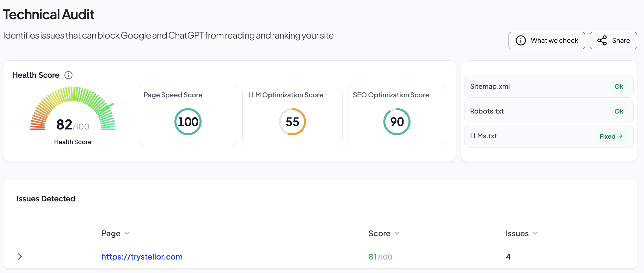Select the Robots.txt row
The width and height of the screenshot is (644, 273).
549,111
